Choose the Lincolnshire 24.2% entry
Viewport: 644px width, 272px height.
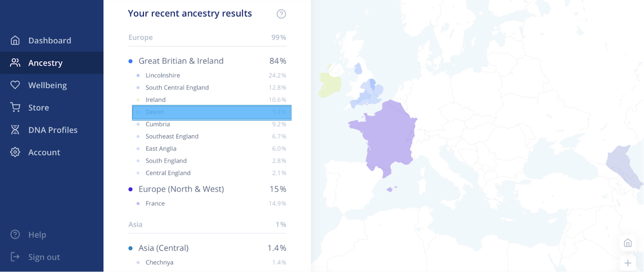click(x=211, y=75)
